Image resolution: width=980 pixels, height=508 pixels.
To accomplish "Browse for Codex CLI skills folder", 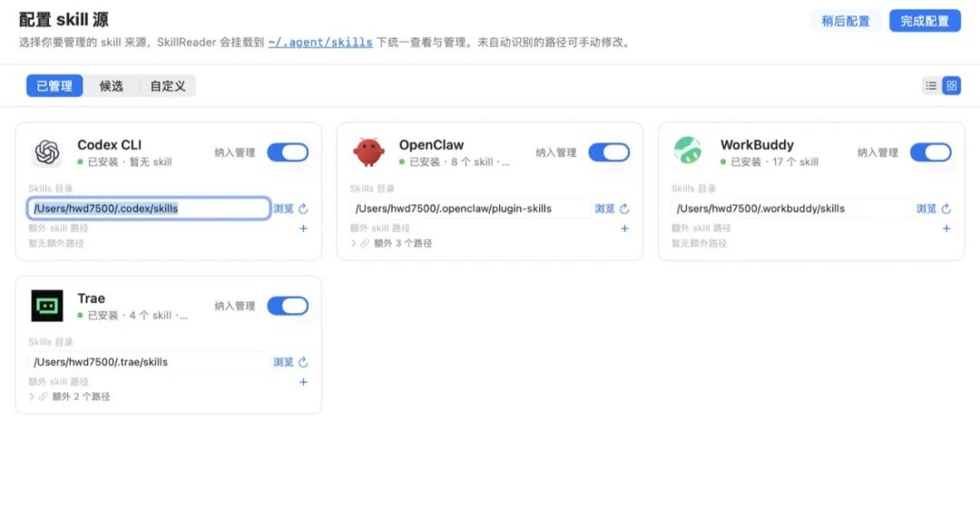I will (283, 209).
